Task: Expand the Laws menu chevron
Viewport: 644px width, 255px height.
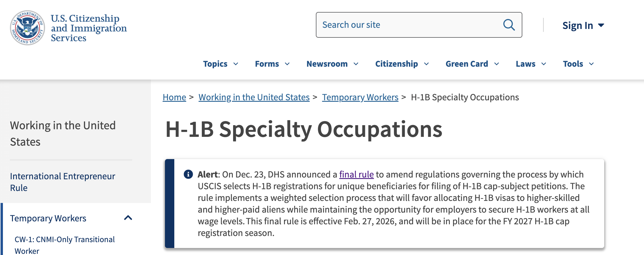Action: tap(544, 64)
